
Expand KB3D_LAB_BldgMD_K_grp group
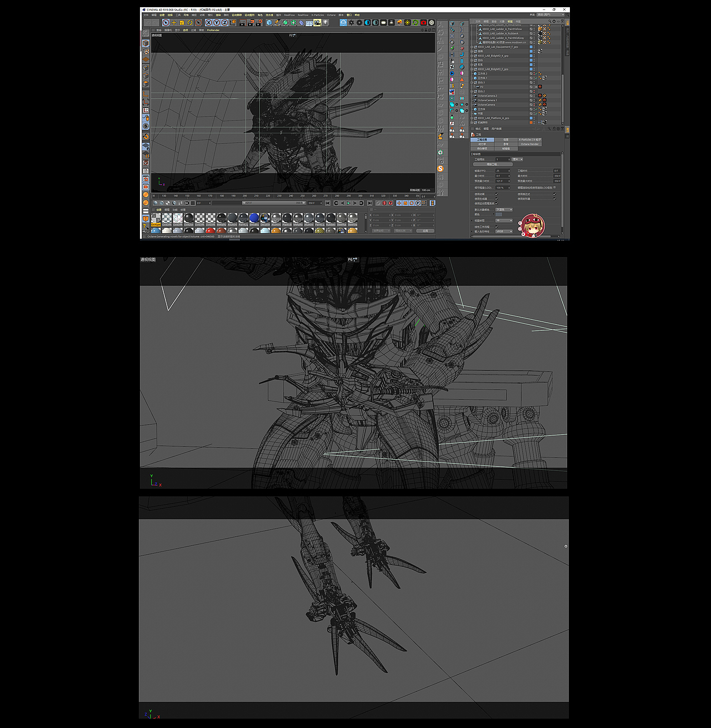(x=472, y=56)
